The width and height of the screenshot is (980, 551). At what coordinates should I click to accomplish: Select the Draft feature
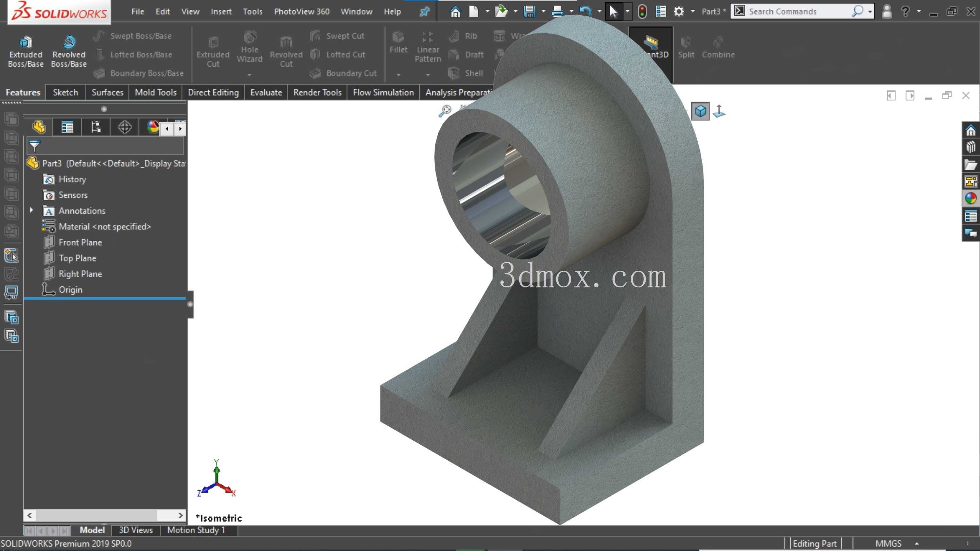[x=467, y=54]
